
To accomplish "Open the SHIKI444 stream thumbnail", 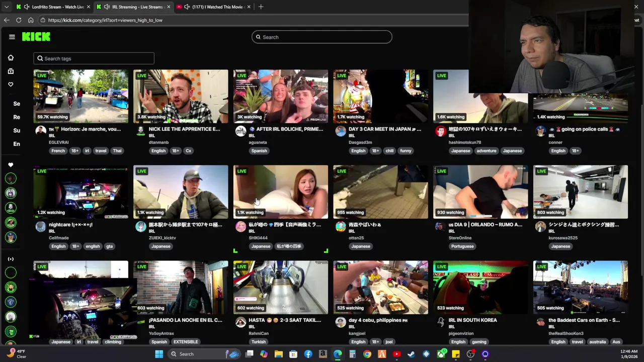I will (x=281, y=192).
